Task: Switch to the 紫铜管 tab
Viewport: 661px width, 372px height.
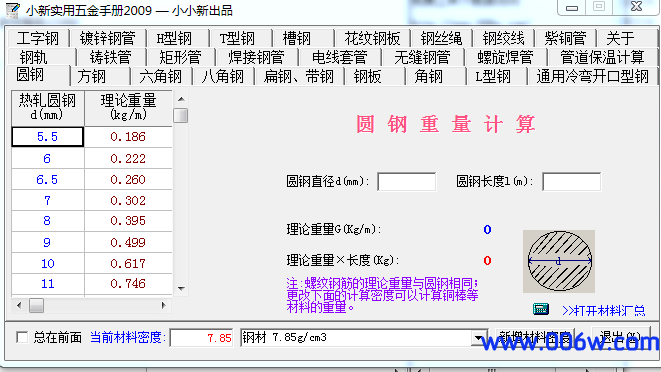Action: 565,38
